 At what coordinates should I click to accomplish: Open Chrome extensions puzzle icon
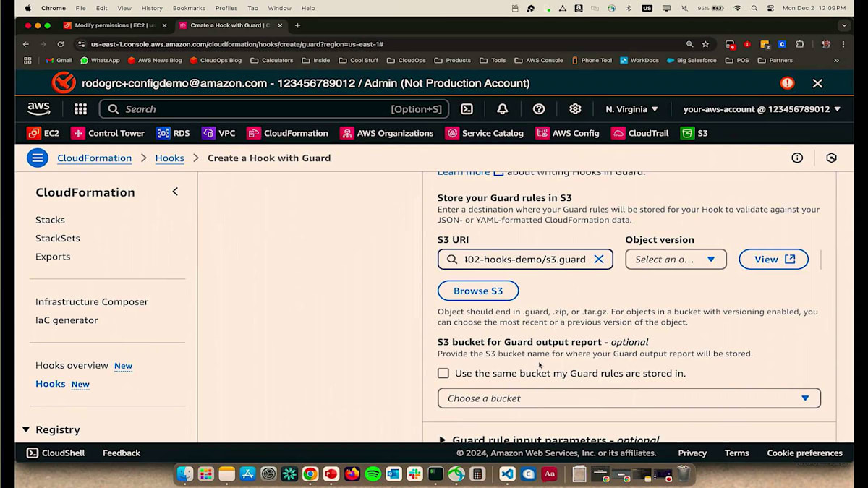[x=800, y=44]
